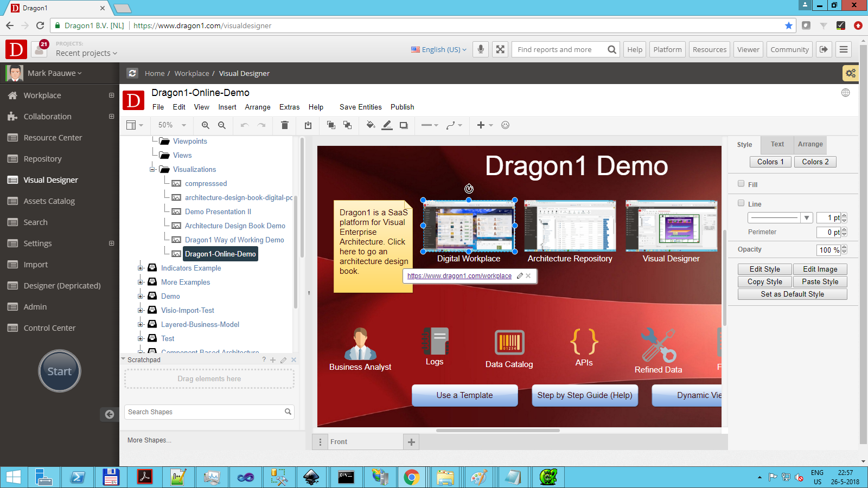Open the Arrange menu
Screen dimensions: 868x488
258,107
